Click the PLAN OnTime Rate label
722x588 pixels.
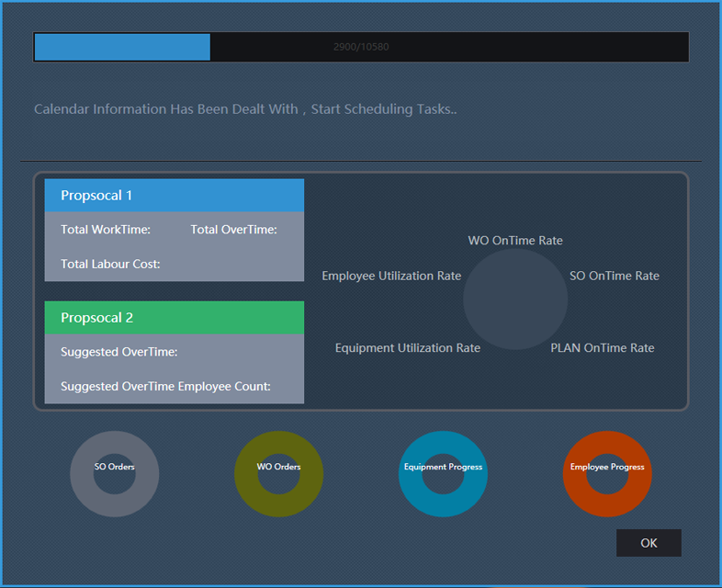click(602, 348)
